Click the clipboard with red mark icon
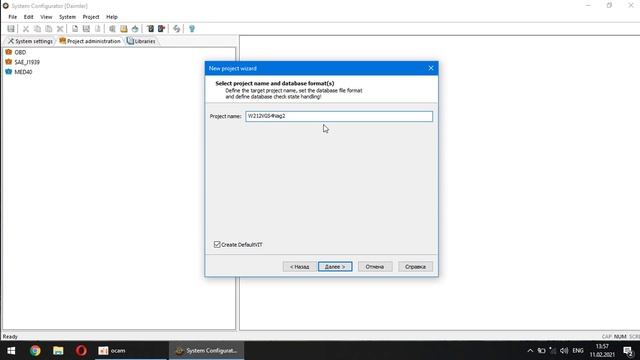640x360 pixels. click(162, 29)
